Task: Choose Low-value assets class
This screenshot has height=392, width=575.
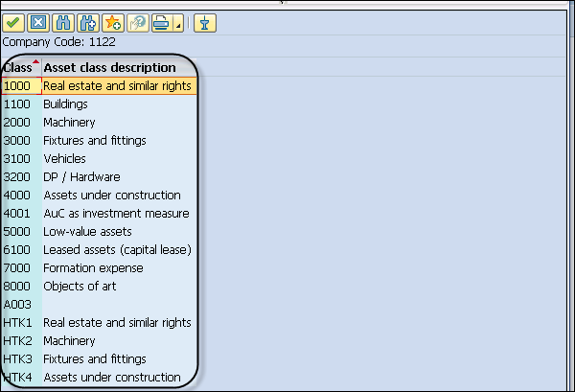Action: [x=87, y=231]
